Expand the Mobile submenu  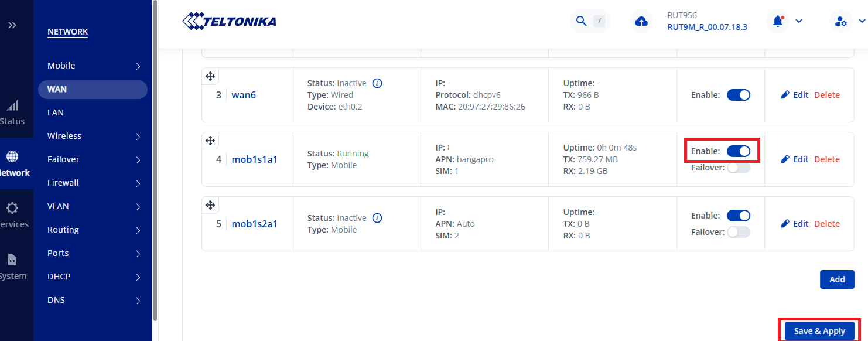(138, 66)
